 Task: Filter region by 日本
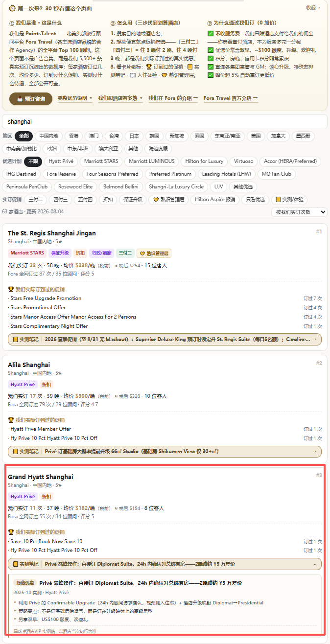click(134, 136)
